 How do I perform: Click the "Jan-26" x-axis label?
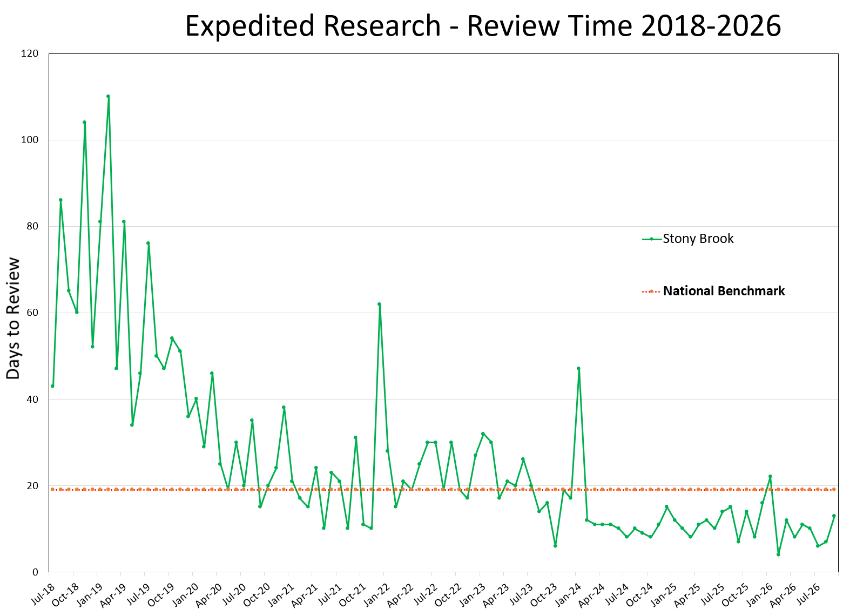[759, 594]
